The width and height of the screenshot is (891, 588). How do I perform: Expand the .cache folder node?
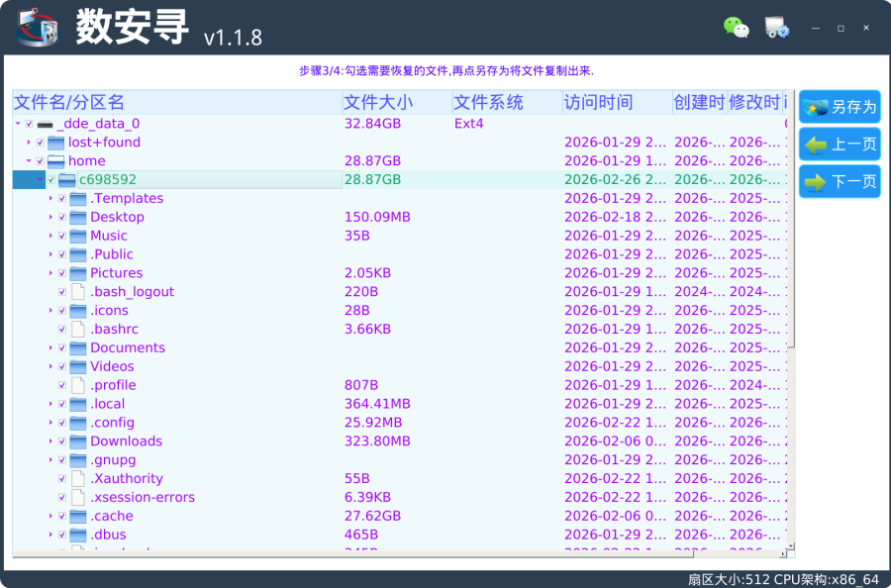50,516
